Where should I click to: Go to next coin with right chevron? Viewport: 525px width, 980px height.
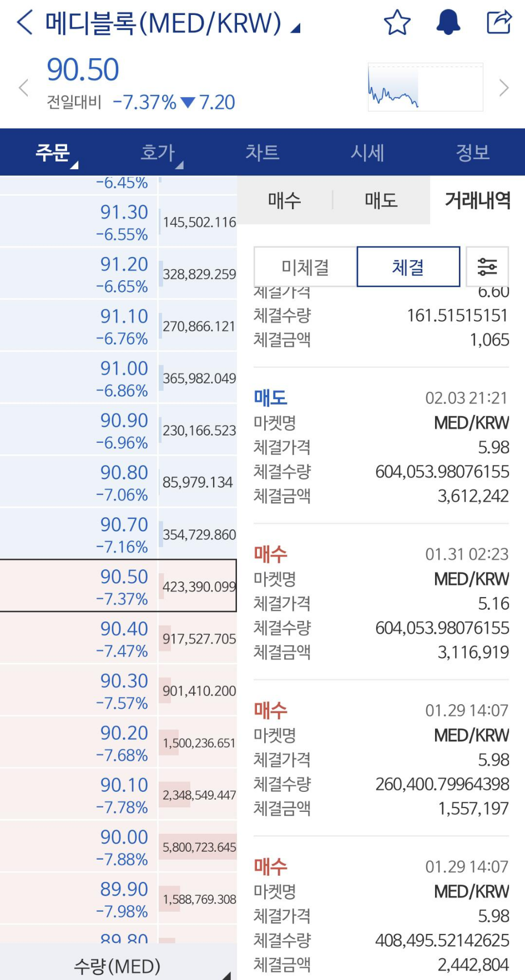pyautogui.click(x=504, y=88)
